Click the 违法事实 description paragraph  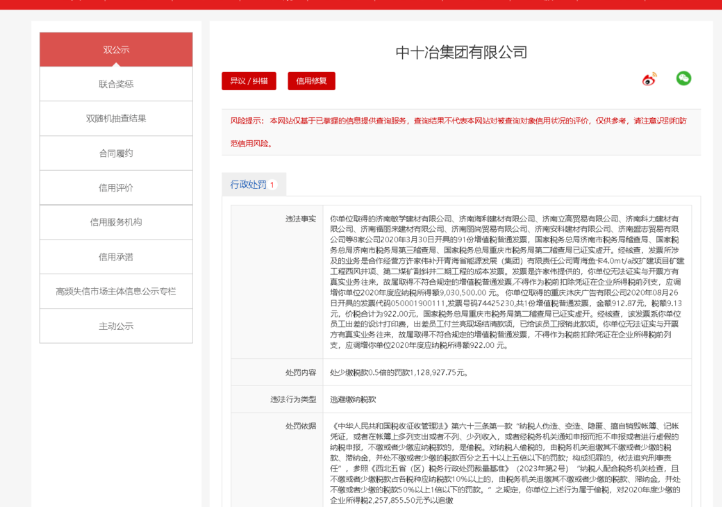(507, 282)
